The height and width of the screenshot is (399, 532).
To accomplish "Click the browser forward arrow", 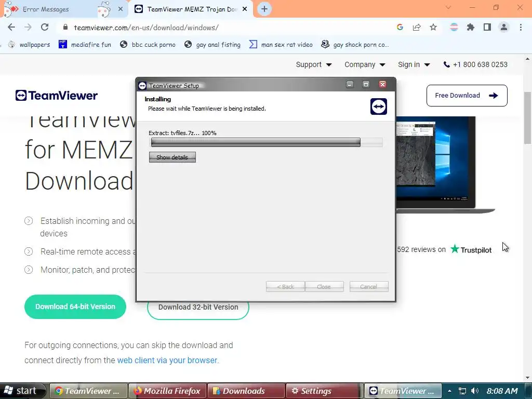I will pyautogui.click(x=28, y=28).
